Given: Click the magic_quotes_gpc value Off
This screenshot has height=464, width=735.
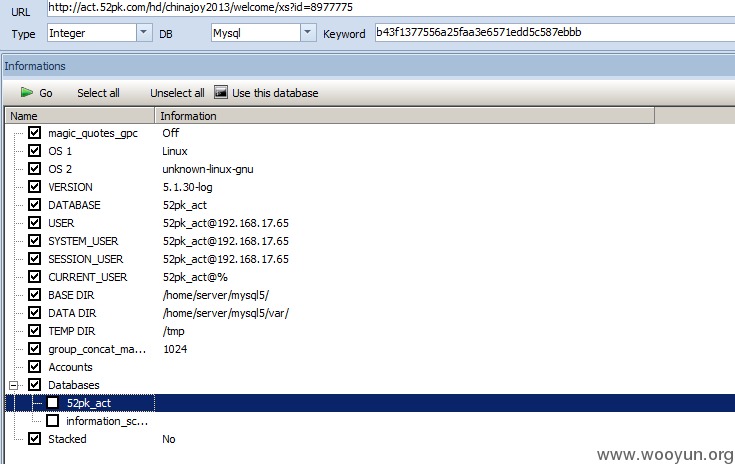Looking at the screenshot, I should click(x=171, y=133).
